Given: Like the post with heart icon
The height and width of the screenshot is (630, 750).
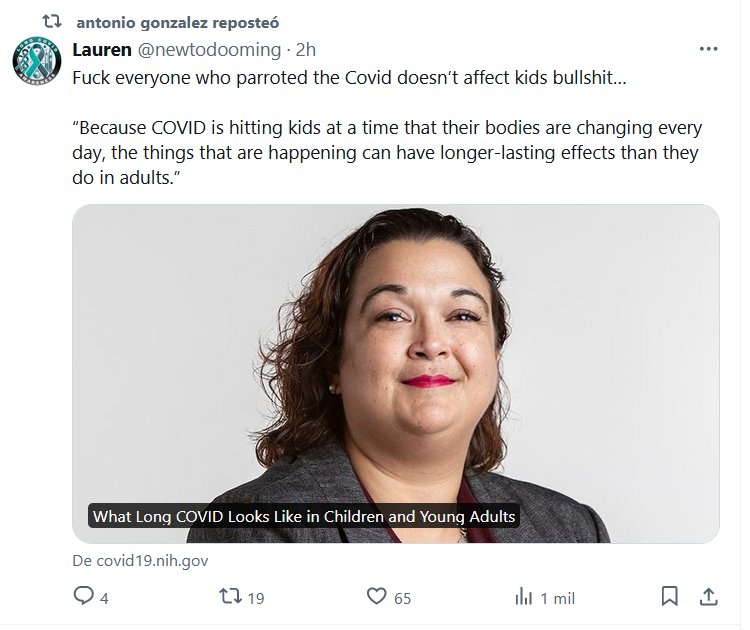Looking at the screenshot, I should (x=376, y=596).
